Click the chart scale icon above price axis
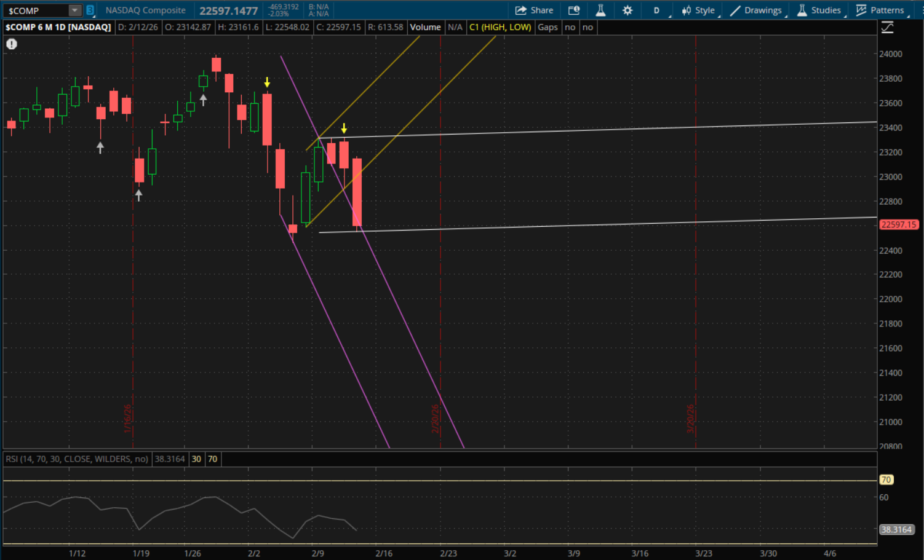Viewport: 924px width, 560px height. (x=887, y=28)
